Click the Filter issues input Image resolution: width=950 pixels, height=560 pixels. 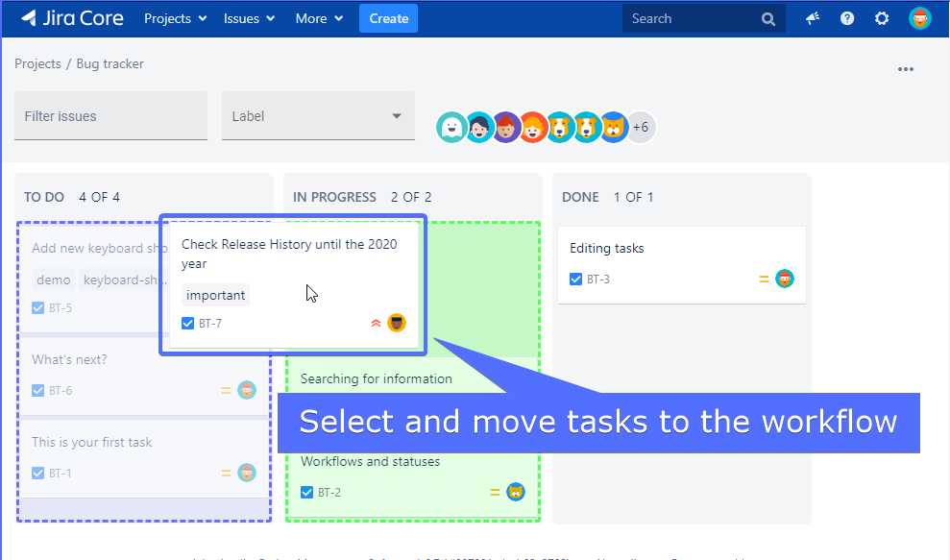pyautogui.click(x=110, y=116)
